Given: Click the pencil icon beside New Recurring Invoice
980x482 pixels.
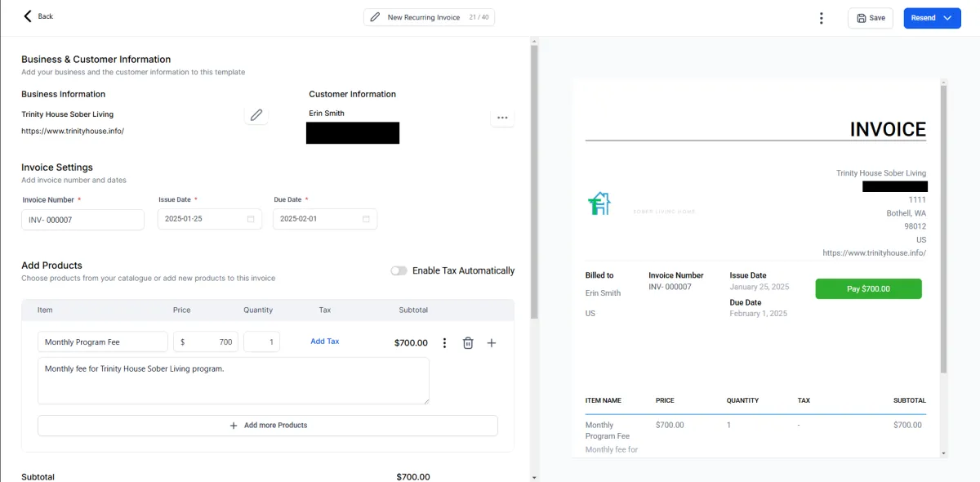Looking at the screenshot, I should (375, 17).
